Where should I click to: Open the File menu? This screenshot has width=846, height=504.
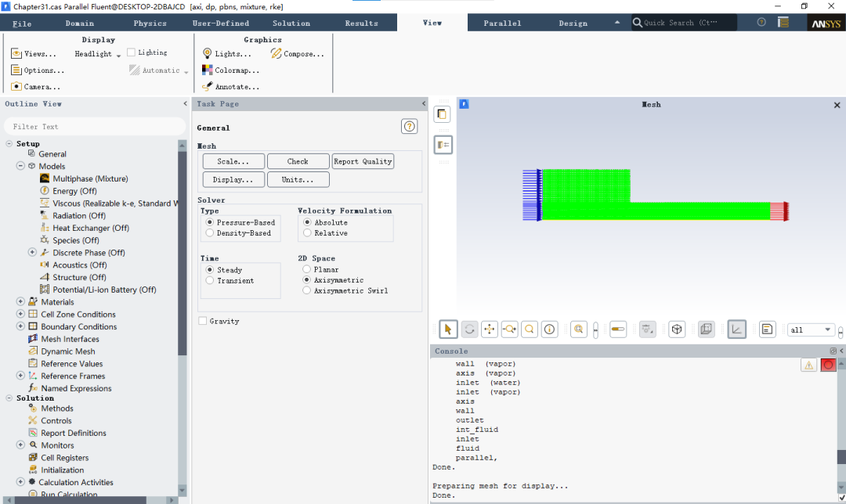pos(22,23)
